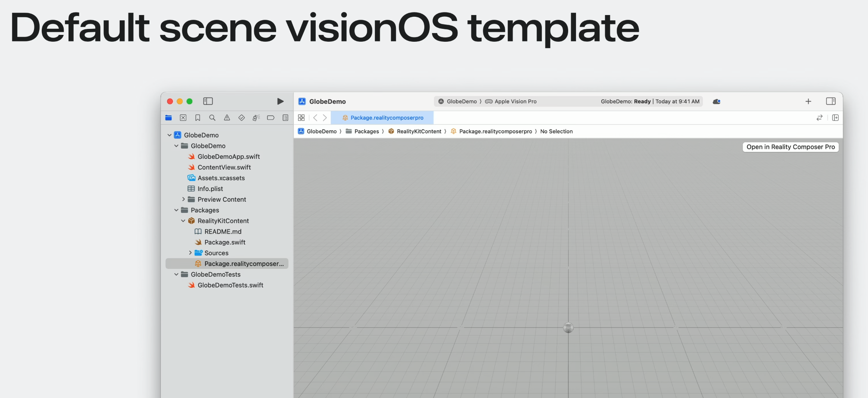
Task: Click the Preview Content folder label
Action: click(222, 199)
